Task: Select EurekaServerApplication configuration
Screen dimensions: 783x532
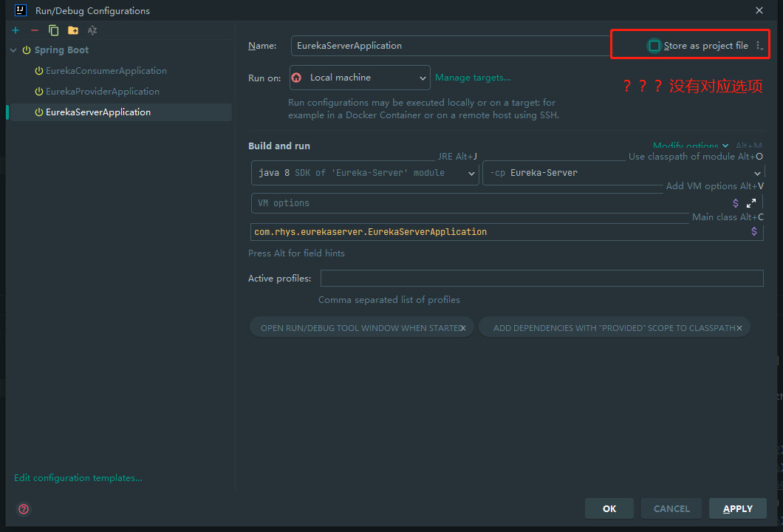Action: pos(120,112)
